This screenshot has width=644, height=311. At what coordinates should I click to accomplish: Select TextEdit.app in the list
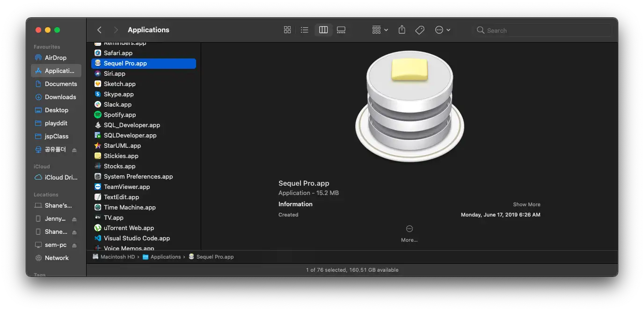point(144,197)
